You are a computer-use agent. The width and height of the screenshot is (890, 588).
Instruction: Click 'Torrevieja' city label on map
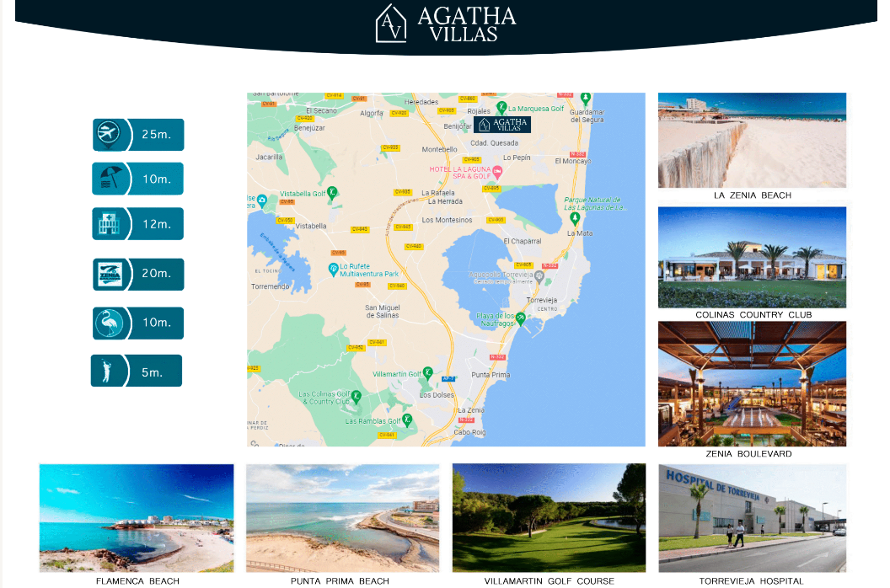point(541,300)
